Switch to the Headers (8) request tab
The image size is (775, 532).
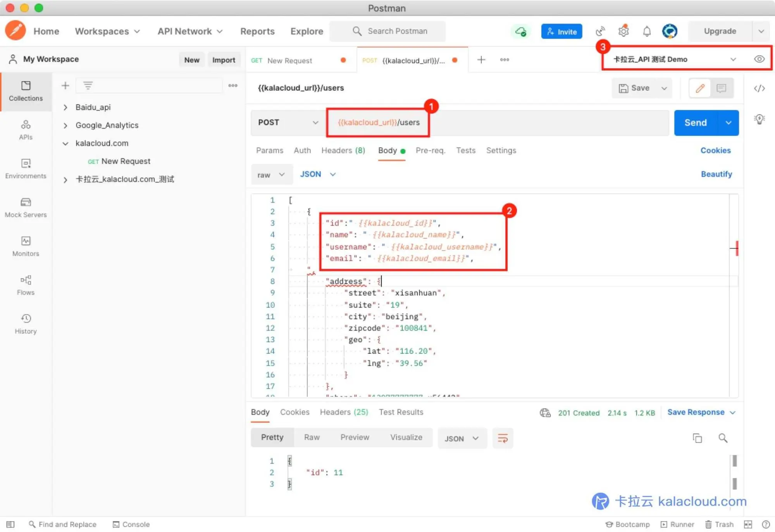coord(343,150)
